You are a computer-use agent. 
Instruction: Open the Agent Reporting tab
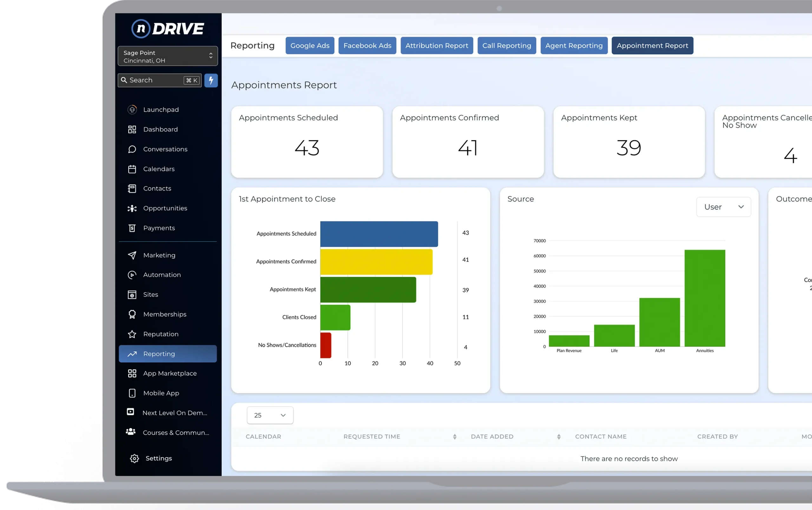(x=574, y=45)
